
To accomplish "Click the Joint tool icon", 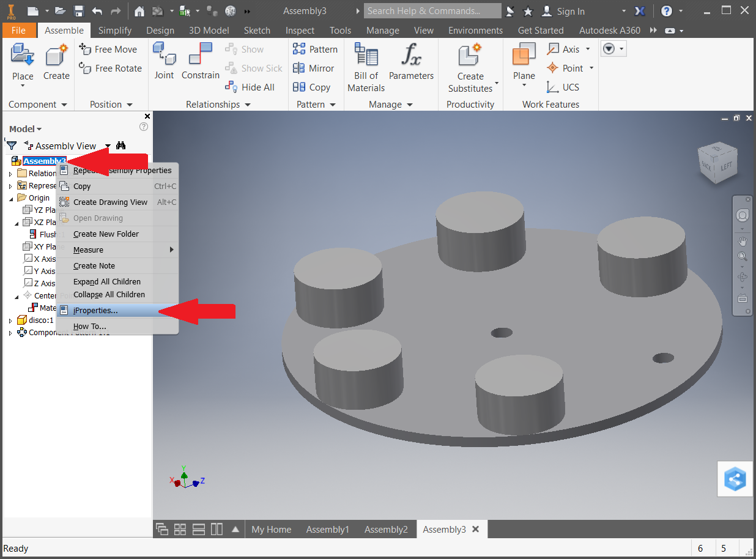I will 164,61.
